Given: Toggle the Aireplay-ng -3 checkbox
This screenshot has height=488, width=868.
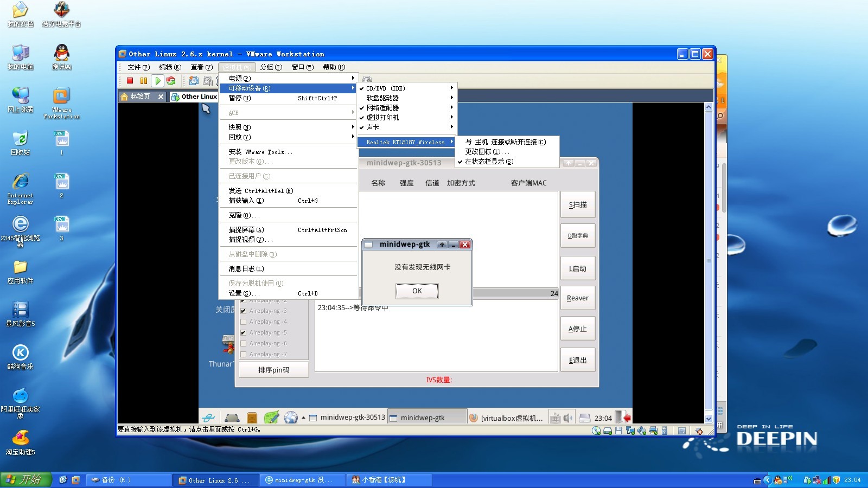Looking at the screenshot, I should 244,311.
